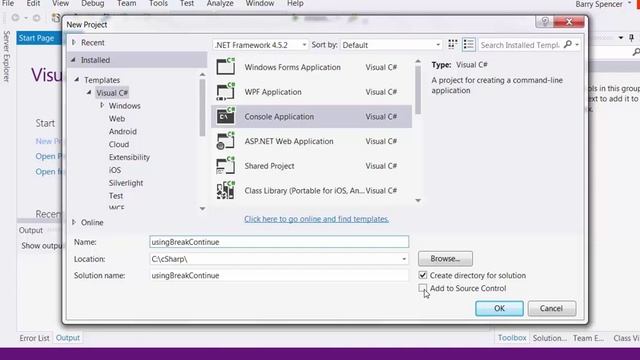Select the Extensibility template category
640x360 pixels.
(x=129, y=157)
